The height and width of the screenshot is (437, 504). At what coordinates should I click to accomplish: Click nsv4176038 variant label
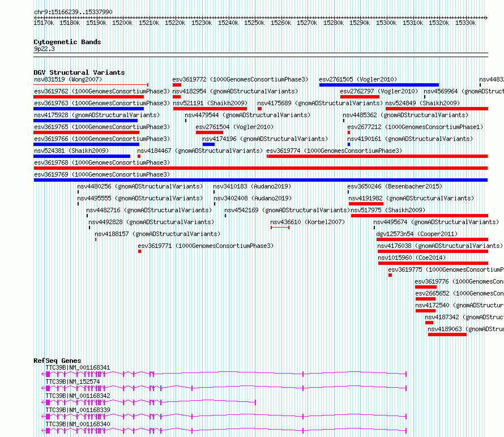pyautogui.click(x=440, y=246)
